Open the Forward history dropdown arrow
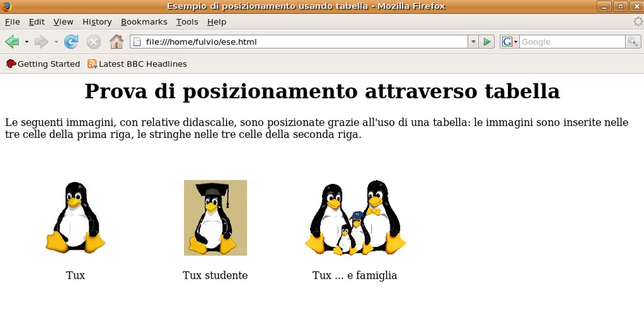The width and height of the screenshot is (644, 335). coord(56,42)
